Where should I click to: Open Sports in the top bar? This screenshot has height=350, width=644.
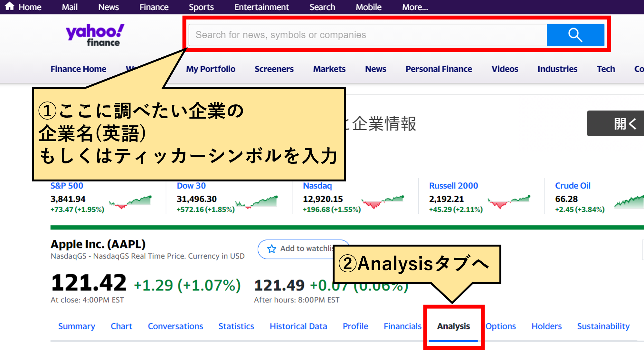(201, 7)
